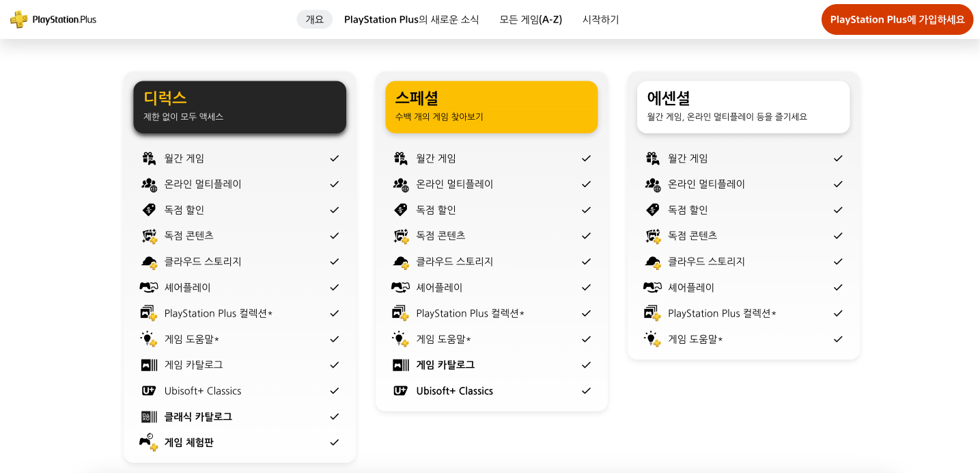Click 클라우드 스토리지 icon in 디럭스
Screen dimensions: 980x473
coord(149,262)
